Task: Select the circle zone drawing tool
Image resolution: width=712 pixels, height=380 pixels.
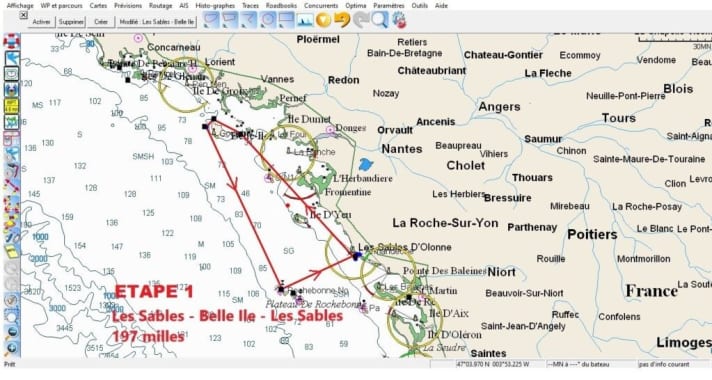Action: (x=267, y=20)
